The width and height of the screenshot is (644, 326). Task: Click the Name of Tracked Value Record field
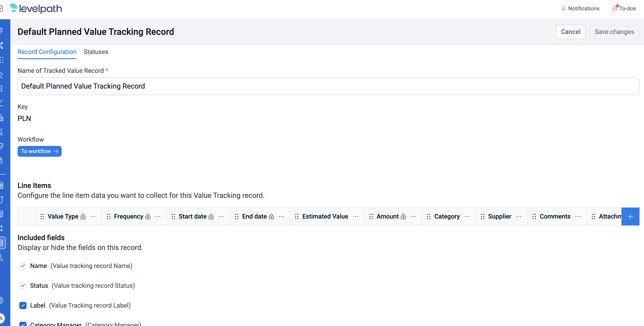coord(328,86)
